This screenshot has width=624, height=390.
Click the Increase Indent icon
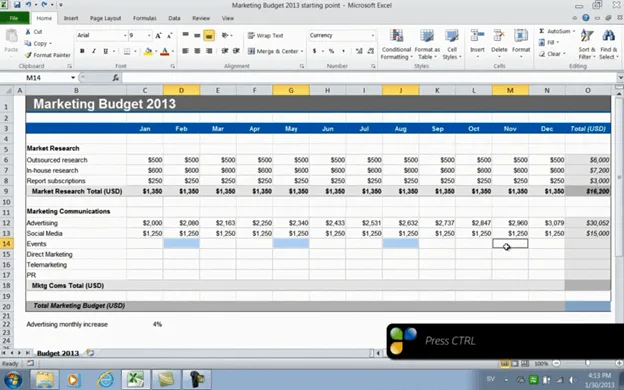click(x=236, y=51)
